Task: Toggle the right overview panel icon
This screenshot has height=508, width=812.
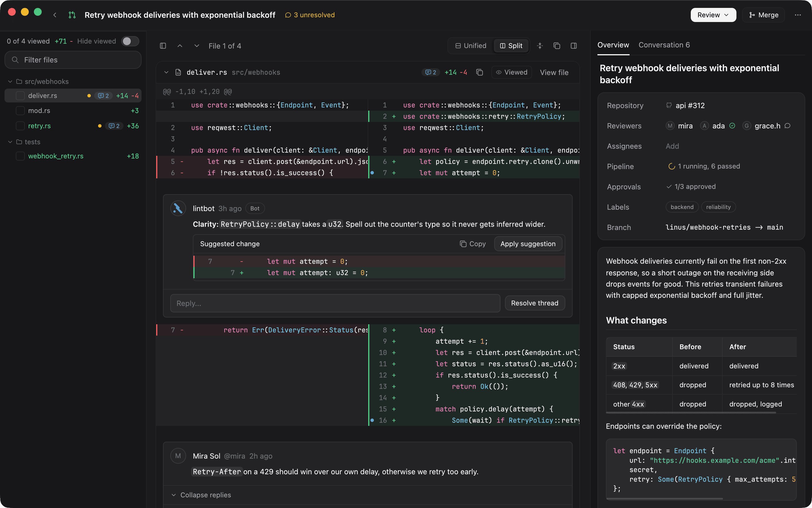Action: pos(574,46)
